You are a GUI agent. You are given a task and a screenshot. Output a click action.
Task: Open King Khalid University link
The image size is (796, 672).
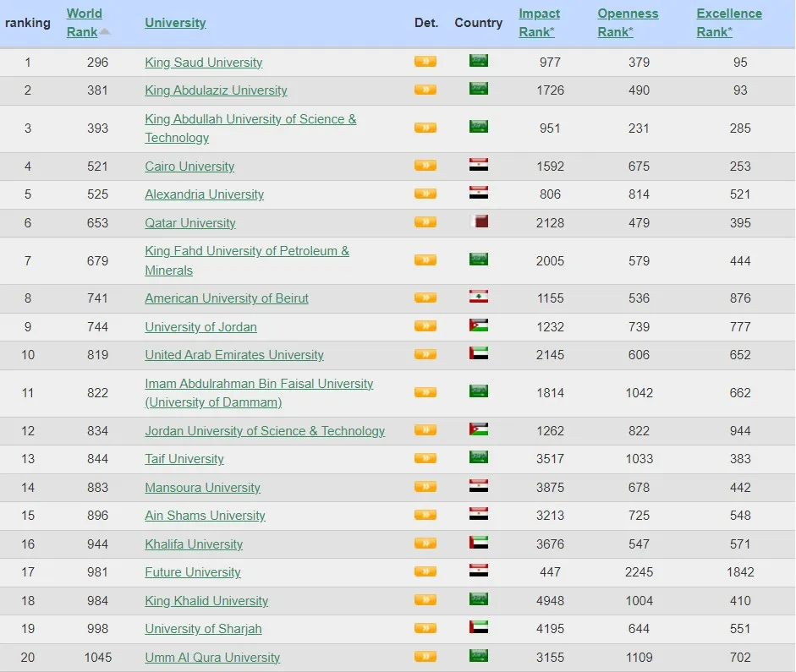pos(206,601)
